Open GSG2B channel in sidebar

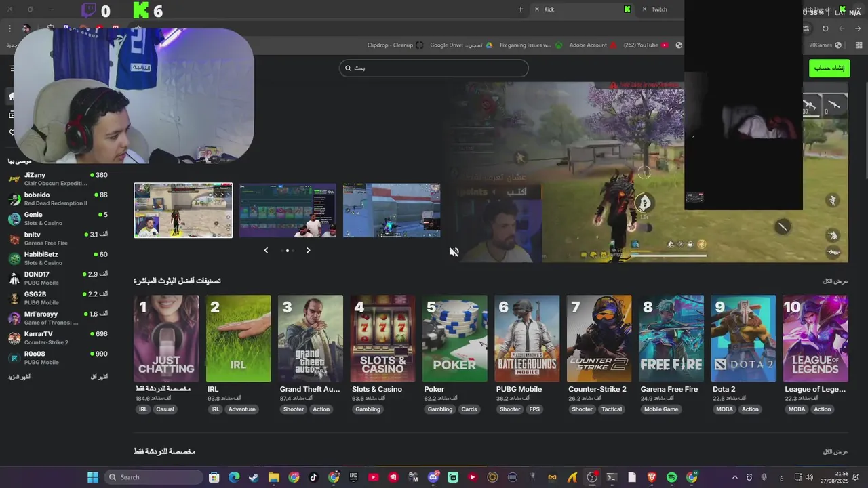pyautogui.click(x=58, y=298)
